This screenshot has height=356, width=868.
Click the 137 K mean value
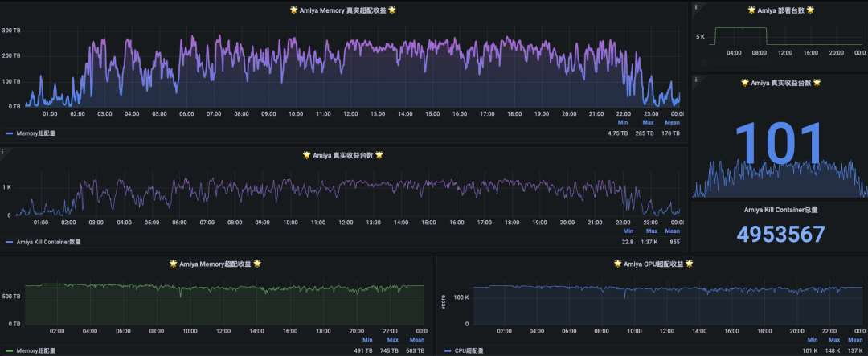856,350
